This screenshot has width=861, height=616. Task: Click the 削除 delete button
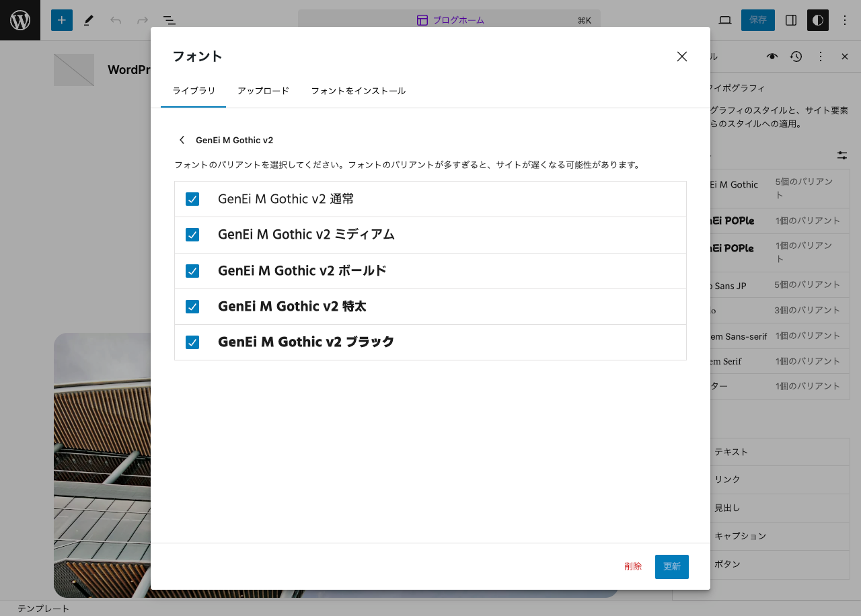[633, 567]
